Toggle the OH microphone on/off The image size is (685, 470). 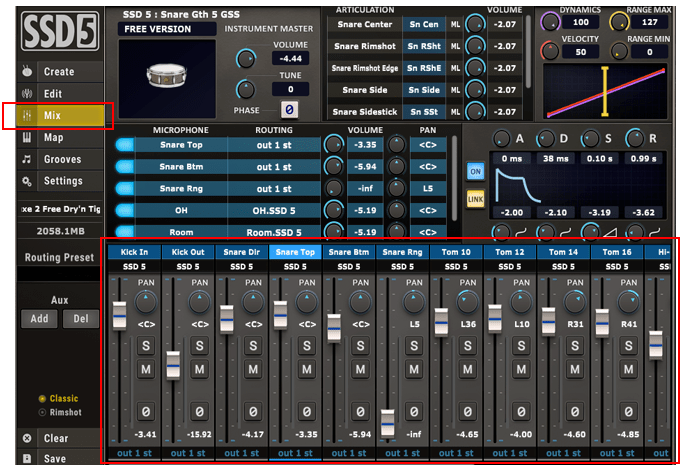tap(125, 210)
